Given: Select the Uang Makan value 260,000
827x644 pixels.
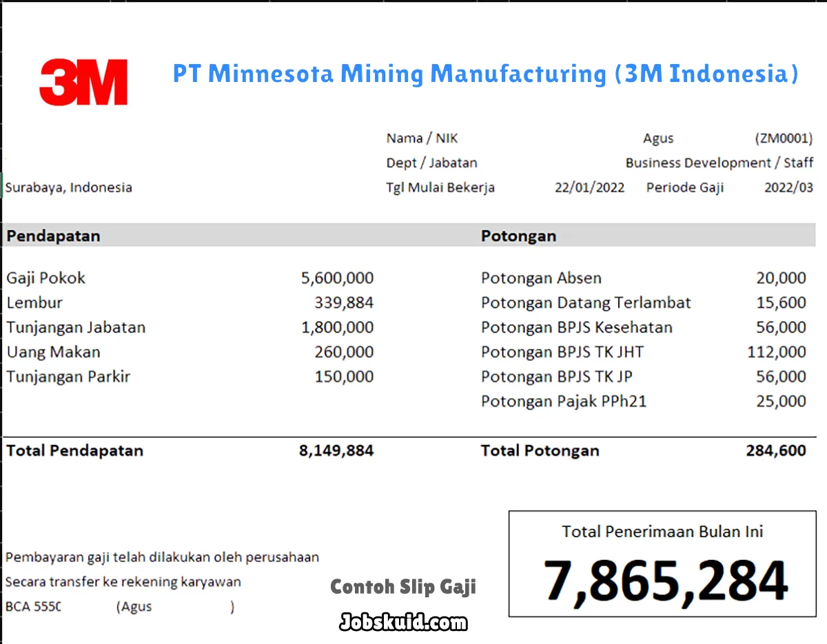Looking at the screenshot, I should click(x=344, y=352).
